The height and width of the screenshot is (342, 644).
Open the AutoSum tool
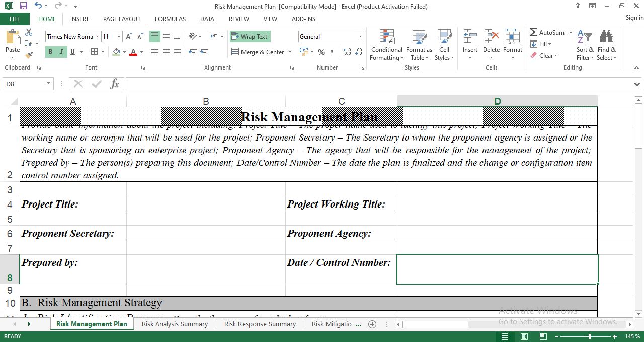[548, 32]
